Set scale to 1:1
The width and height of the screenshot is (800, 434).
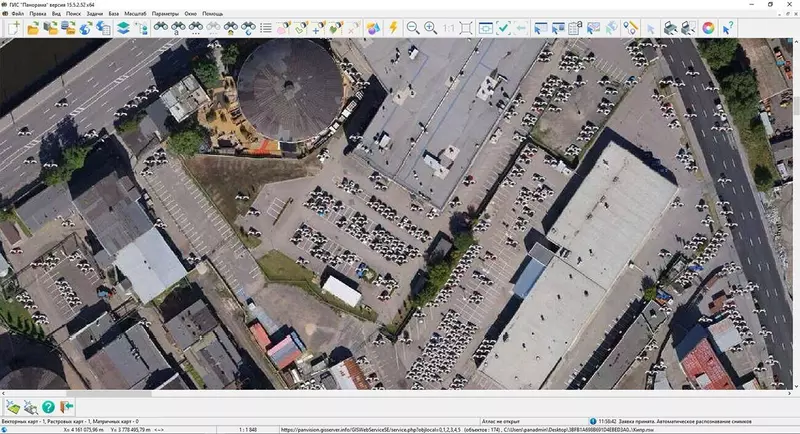(447, 28)
